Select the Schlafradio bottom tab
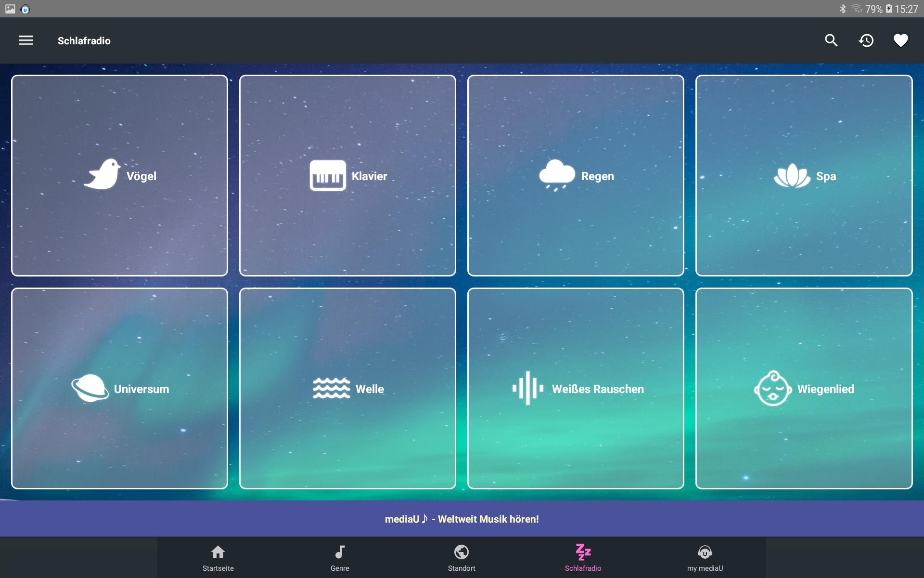Image resolution: width=924 pixels, height=578 pixels. (x=583, y=558)
